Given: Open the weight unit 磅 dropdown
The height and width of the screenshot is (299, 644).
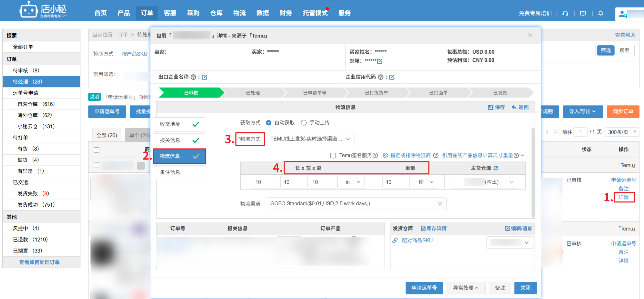Looking at the screenshot, I should (x=424, y=182).
